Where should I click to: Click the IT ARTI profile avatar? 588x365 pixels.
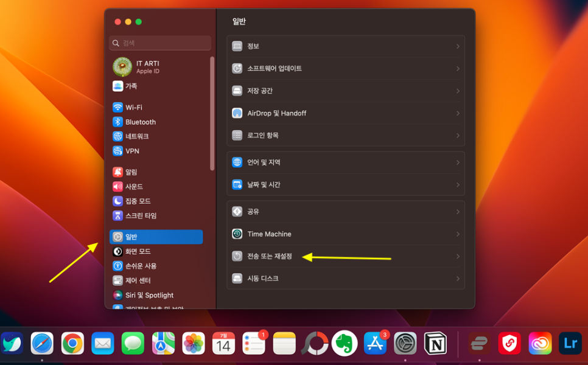122,67
